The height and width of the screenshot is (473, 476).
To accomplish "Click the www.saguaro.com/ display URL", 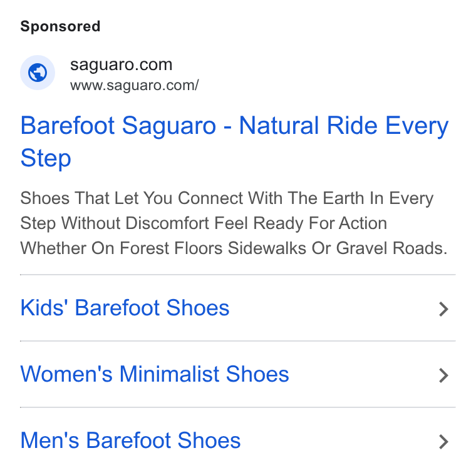I will (x=135, y=85).
